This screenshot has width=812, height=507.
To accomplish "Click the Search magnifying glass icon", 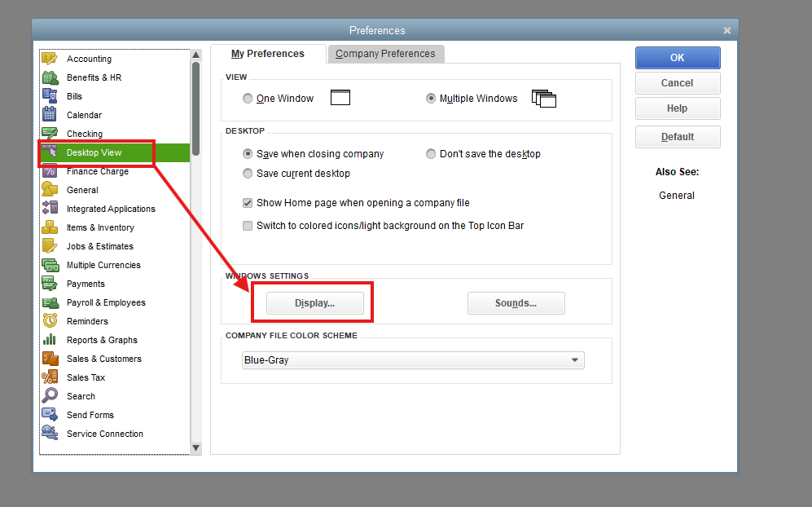I will [50, 395].
